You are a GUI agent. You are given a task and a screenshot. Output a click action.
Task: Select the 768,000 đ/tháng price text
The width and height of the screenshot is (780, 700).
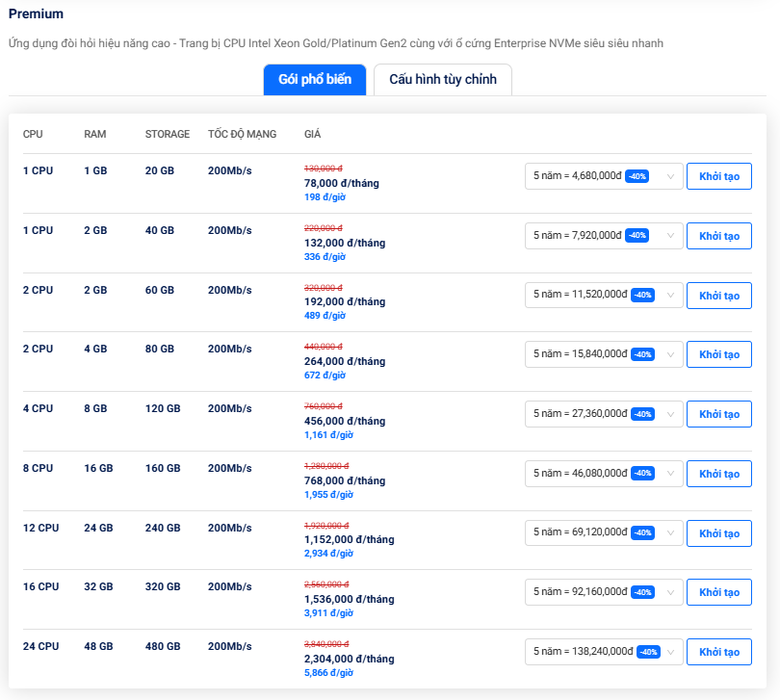pos(345,480)
